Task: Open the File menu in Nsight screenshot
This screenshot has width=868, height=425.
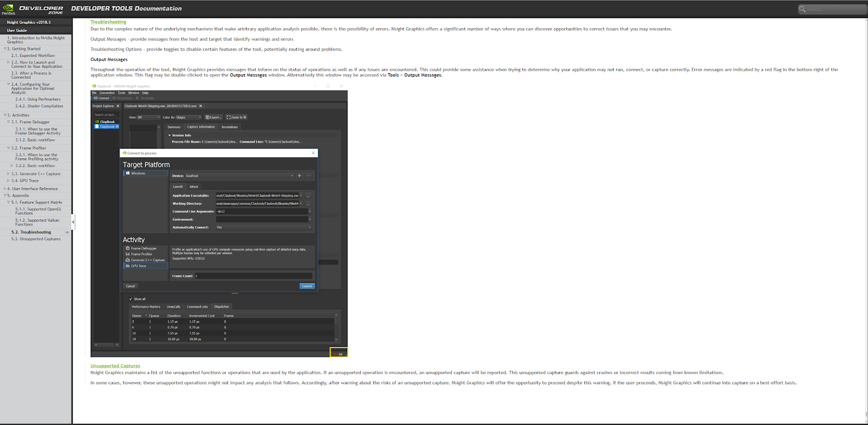Action: coord(94,93)
